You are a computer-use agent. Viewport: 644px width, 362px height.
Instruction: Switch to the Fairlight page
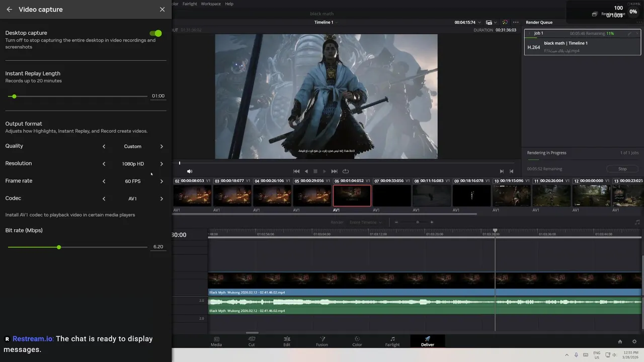(392, 341)
